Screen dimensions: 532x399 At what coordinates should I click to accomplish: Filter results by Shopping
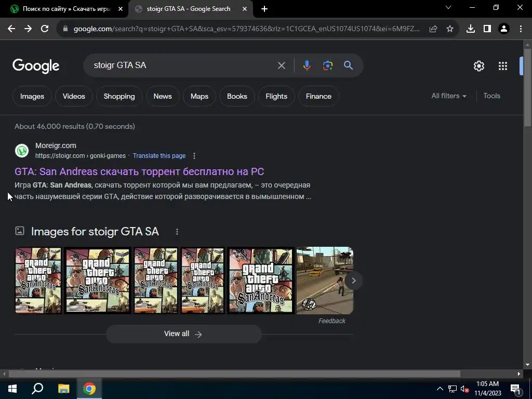pos(119,96)
